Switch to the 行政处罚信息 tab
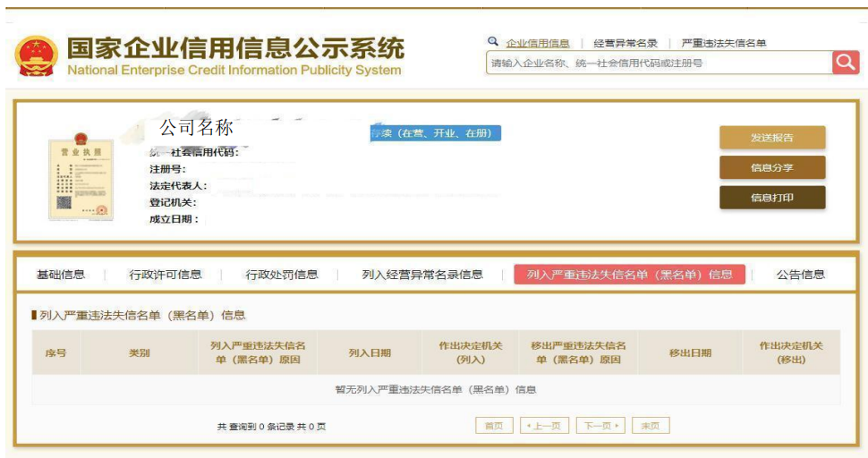This screenshot has width=868, height=458. click(x=282, y=275)
